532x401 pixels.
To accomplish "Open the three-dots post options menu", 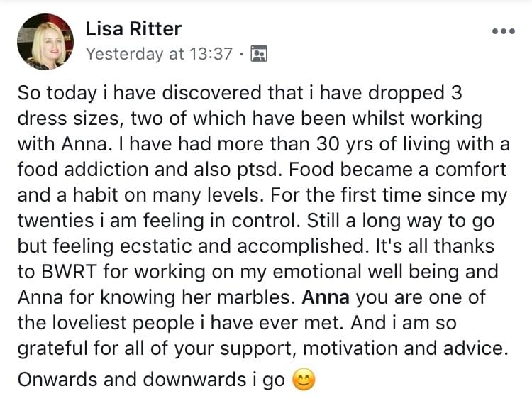I will click(x=504, y=31).
